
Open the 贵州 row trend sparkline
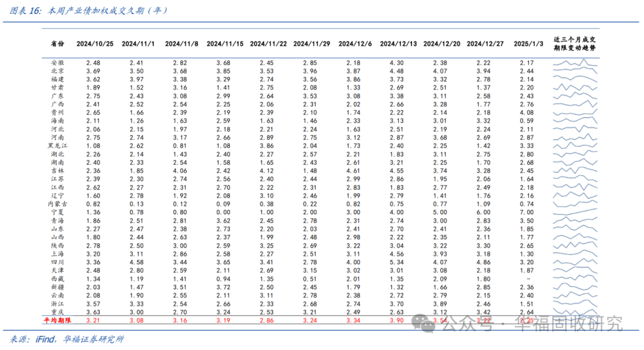575,112
